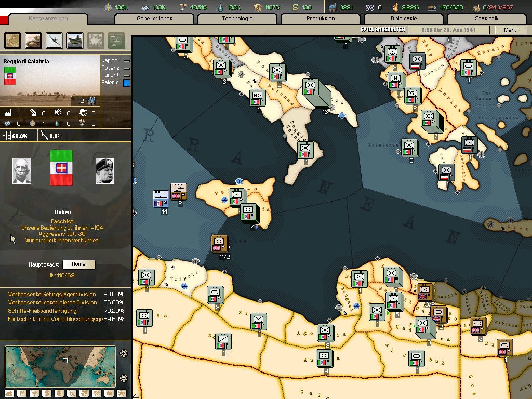The height and width of the screenshot is (399, 532).
Task: Click the money dollar icon in top bar
Action: click(295, 7)
